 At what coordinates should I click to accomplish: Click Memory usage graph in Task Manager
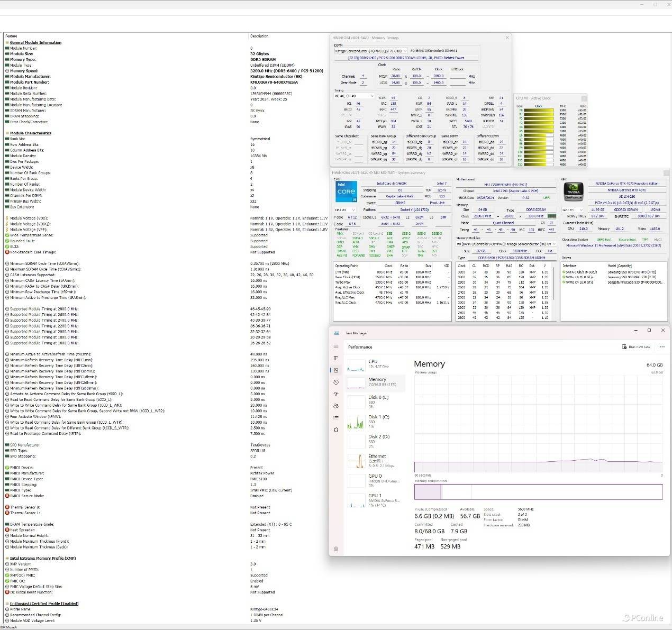pyautogui.click(x=538, y=423)
